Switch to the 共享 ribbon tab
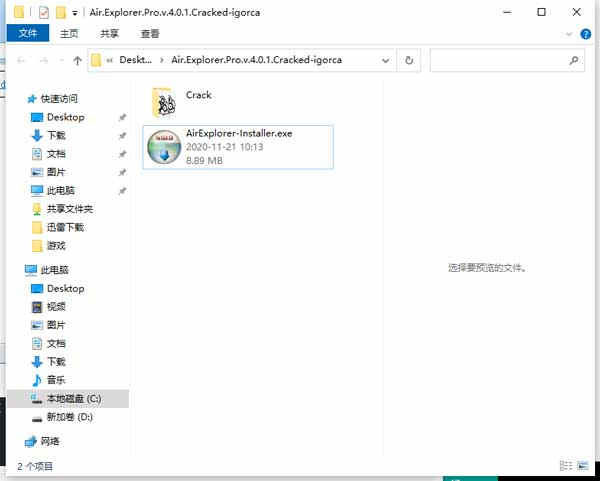Viewport: 600px width, 481px height. 109,34
